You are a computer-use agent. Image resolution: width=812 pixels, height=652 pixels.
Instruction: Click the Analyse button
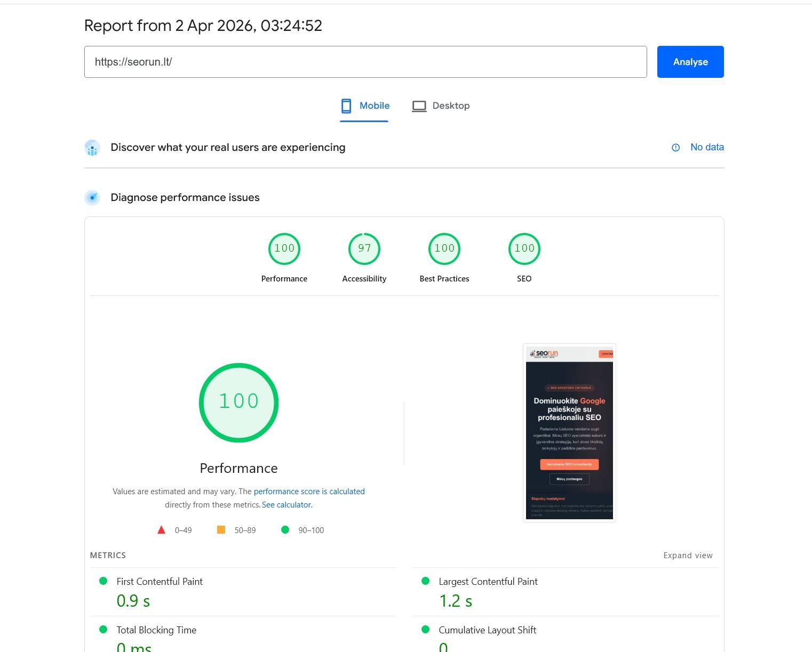(x=690, y=62)
